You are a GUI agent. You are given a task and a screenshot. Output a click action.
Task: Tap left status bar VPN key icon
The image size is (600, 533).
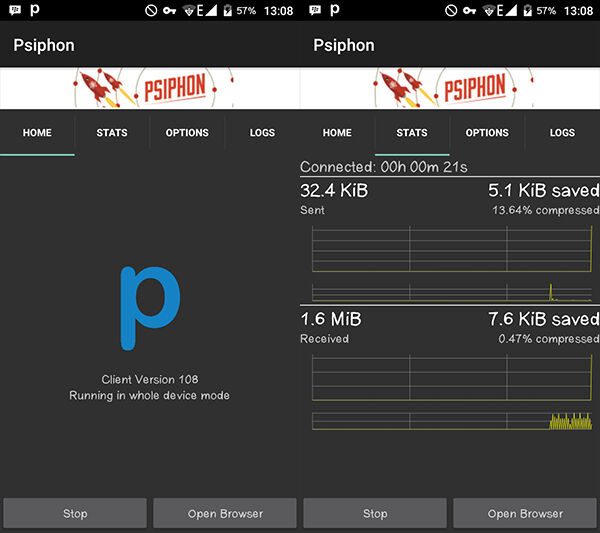pos(169,10)
